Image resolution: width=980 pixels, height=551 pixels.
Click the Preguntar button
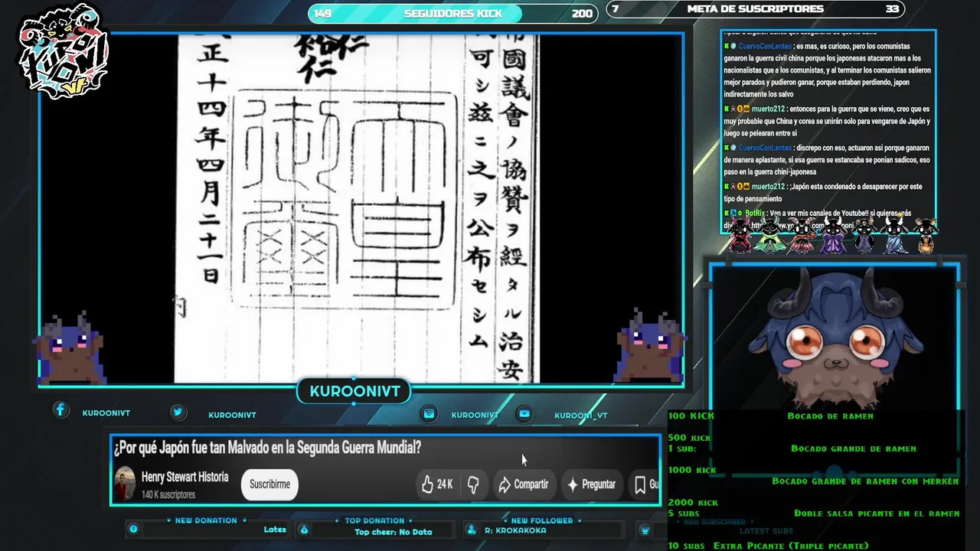point(590,484)
